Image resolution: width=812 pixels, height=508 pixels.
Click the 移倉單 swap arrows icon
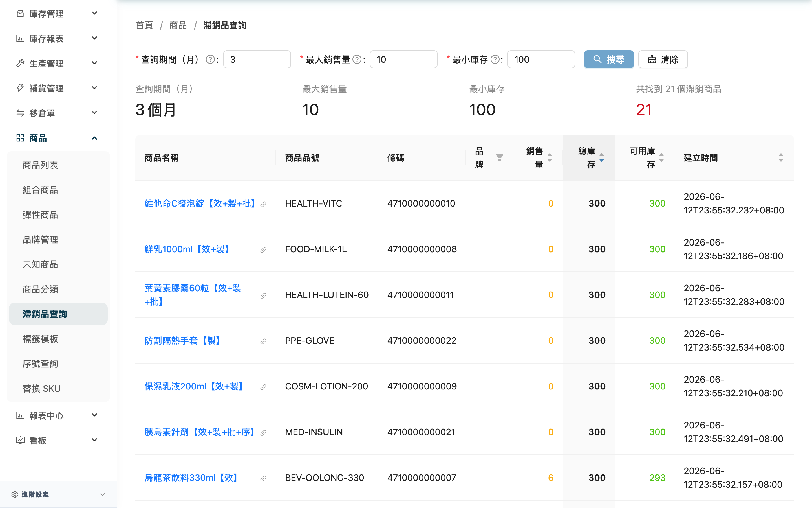(x=20, y=113)
